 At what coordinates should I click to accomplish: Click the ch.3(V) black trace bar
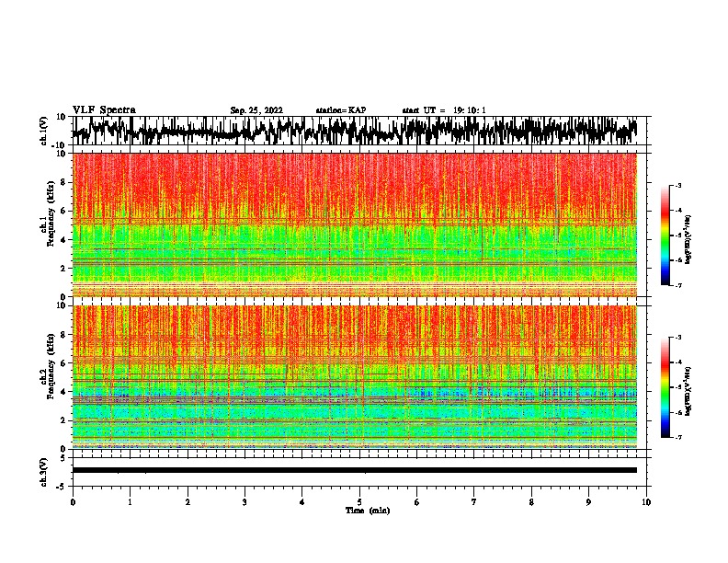point(355,470)
